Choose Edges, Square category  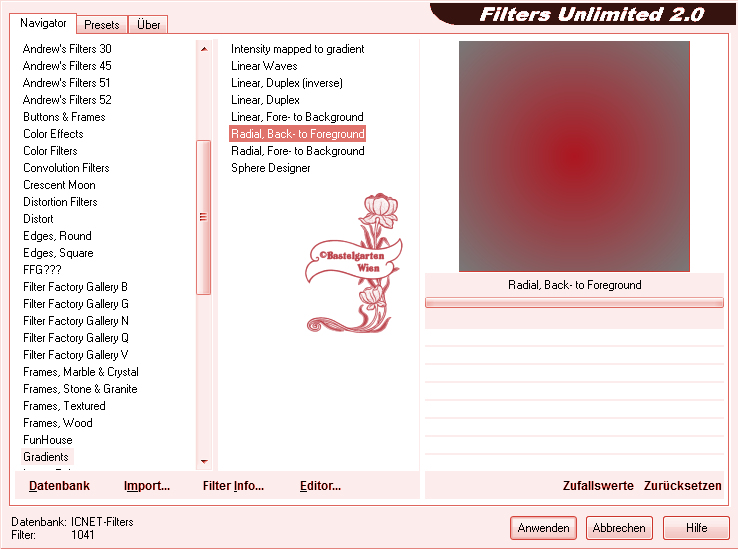[x=58, y=253]
